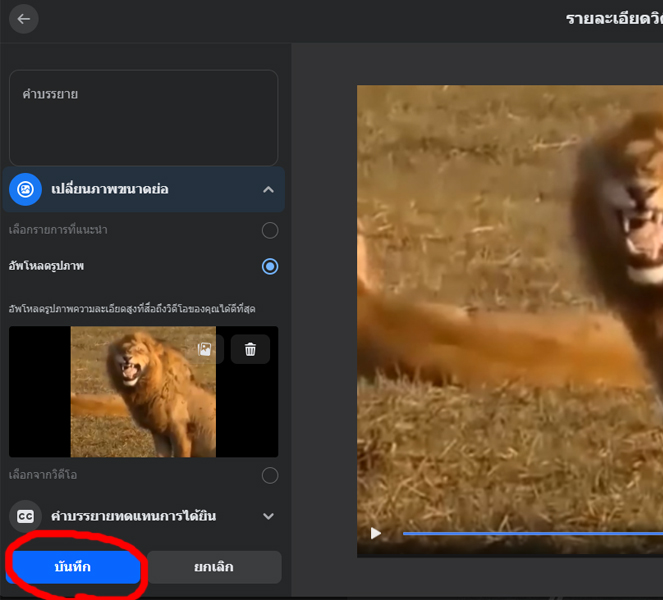Select the choose from video radio button
Image resolution: width=663 pixels, height=600 pixels.
click(270, 475)
